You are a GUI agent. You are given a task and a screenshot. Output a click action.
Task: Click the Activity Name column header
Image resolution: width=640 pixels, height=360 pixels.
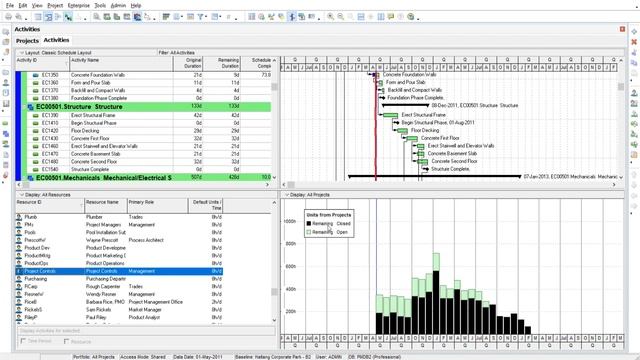click(121, 63)
